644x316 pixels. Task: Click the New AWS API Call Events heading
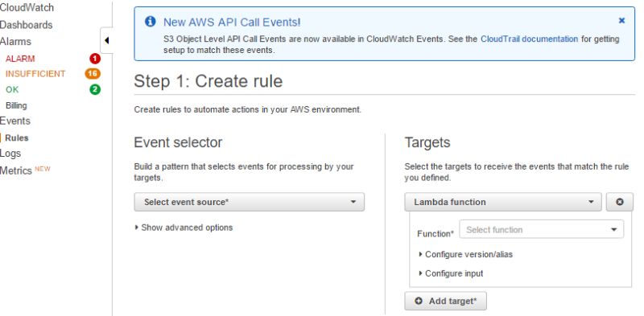coord(232,23)
